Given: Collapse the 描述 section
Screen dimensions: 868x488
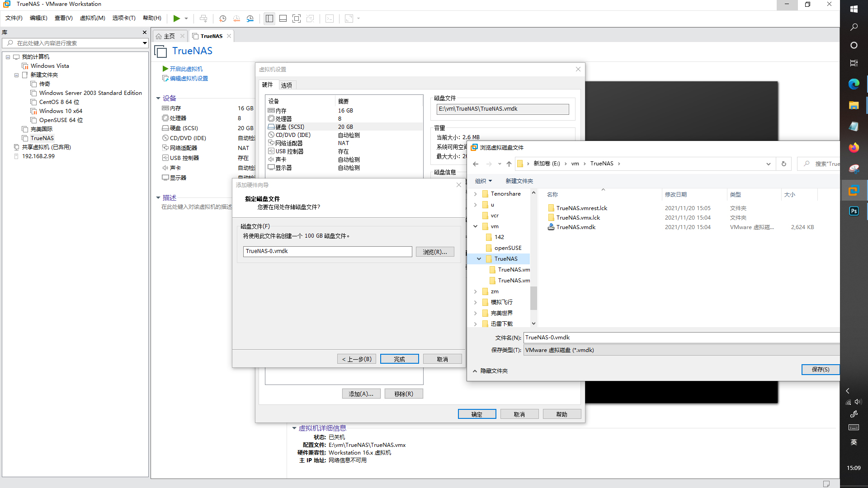Looking at the screenshot, I should coord(158,197).
